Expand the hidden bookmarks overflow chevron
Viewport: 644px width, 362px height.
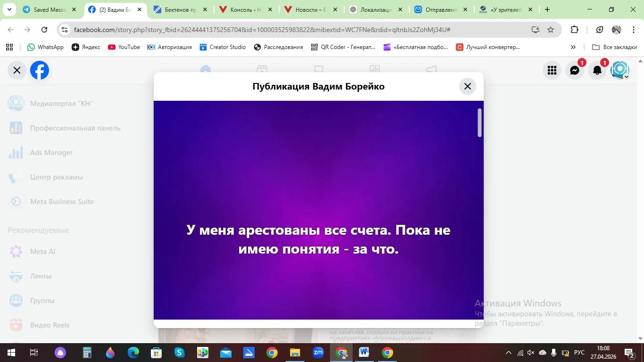(573, 47)
